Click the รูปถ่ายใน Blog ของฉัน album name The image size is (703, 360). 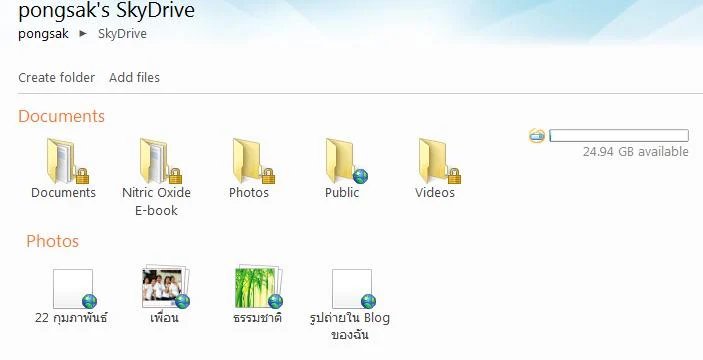point(350,326)
